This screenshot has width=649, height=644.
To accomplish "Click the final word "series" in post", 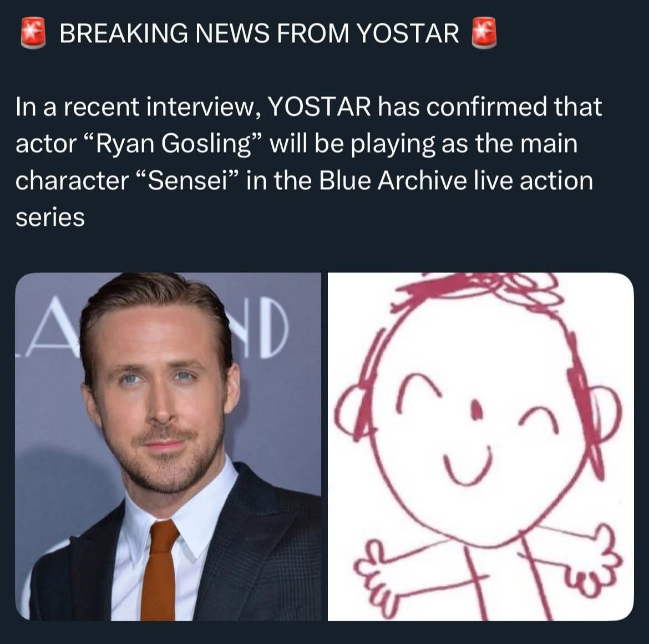I will click(50, 217).
